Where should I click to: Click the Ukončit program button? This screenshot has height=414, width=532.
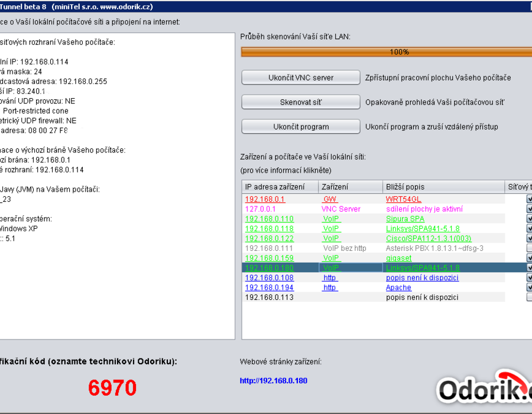click(301, 127)
